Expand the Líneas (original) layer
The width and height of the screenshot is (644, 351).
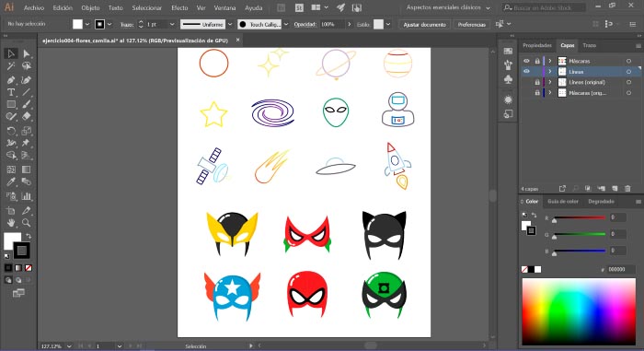(x=550, y=82)
